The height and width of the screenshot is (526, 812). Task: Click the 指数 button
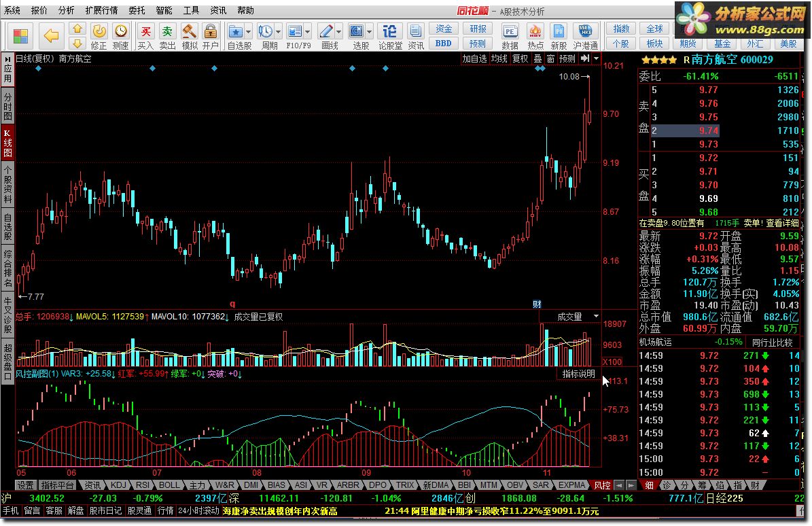tap(621, 29)
